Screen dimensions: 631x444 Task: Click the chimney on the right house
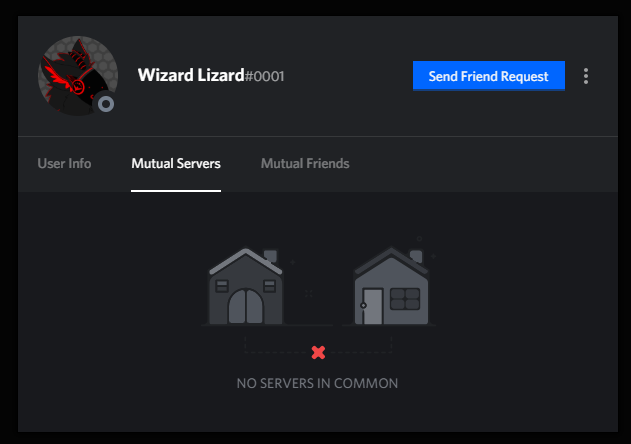416,256
